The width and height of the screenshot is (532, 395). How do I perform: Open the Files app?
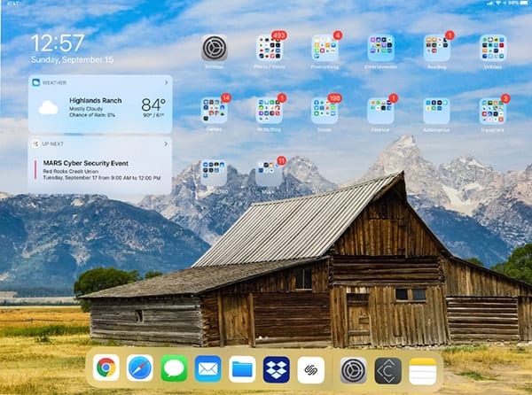[x=242, y=368]
